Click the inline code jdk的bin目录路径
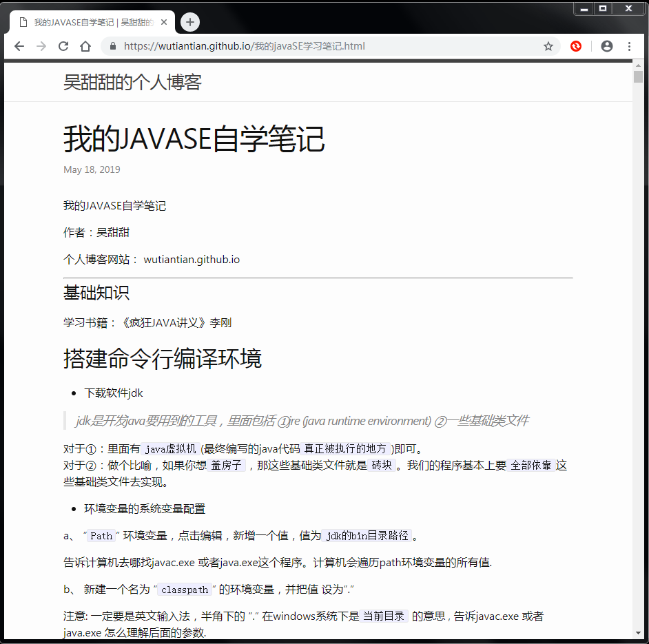This screenshot has height=644, width=649. [367, 536]
